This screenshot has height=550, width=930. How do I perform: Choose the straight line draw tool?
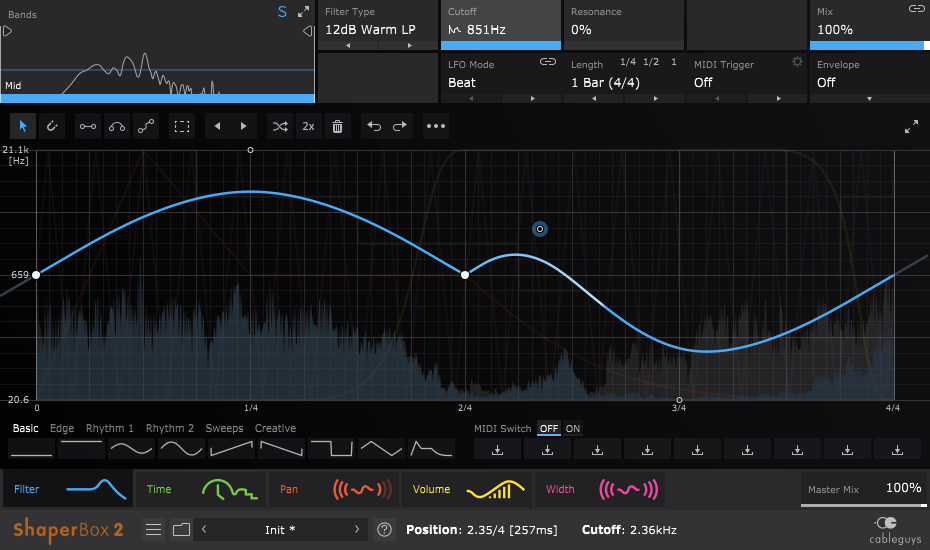click(x=88, y=127)
